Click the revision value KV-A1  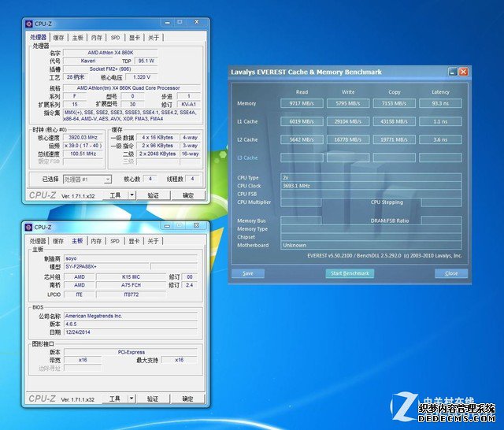click(188, 105)
